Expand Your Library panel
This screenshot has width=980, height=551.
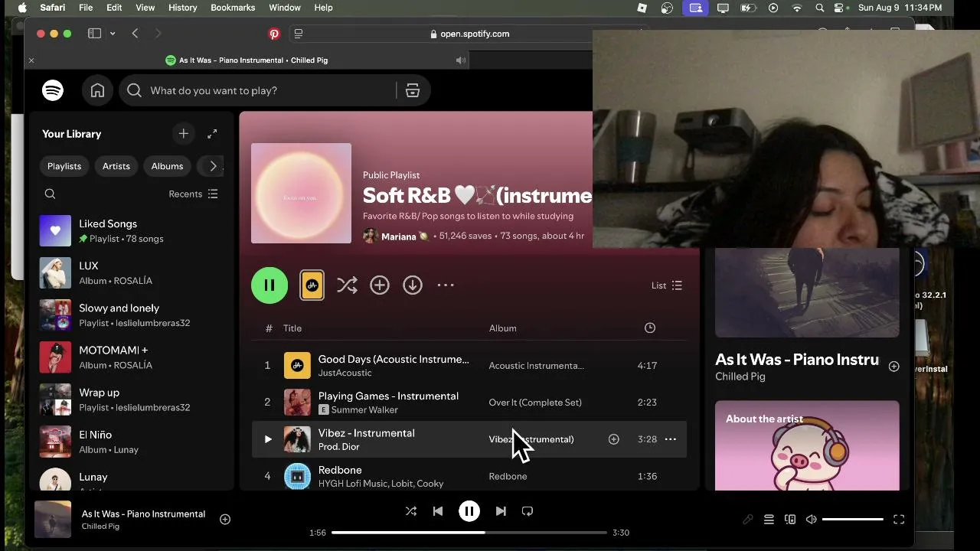click(x=212, y=134)
